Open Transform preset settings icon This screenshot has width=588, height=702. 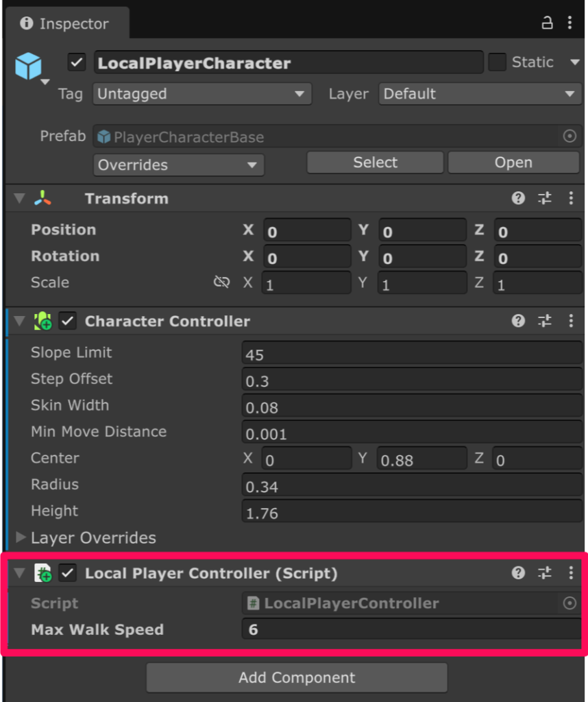point(544,199)
